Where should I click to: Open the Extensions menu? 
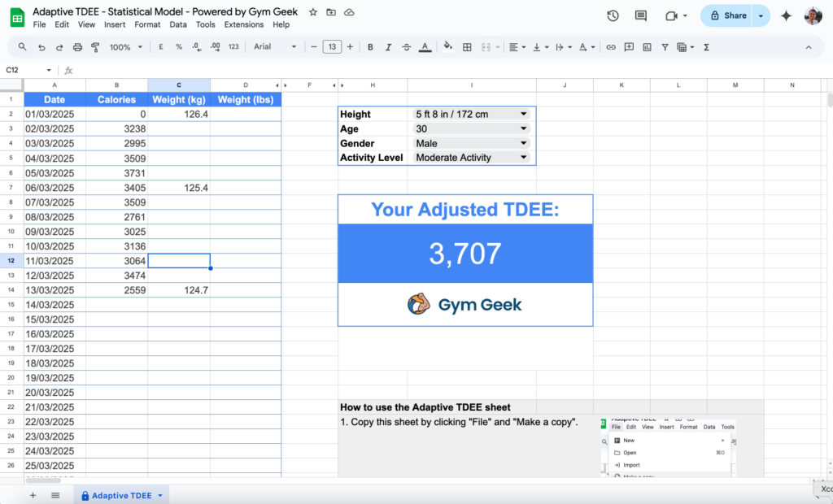[x=243, y=24]
